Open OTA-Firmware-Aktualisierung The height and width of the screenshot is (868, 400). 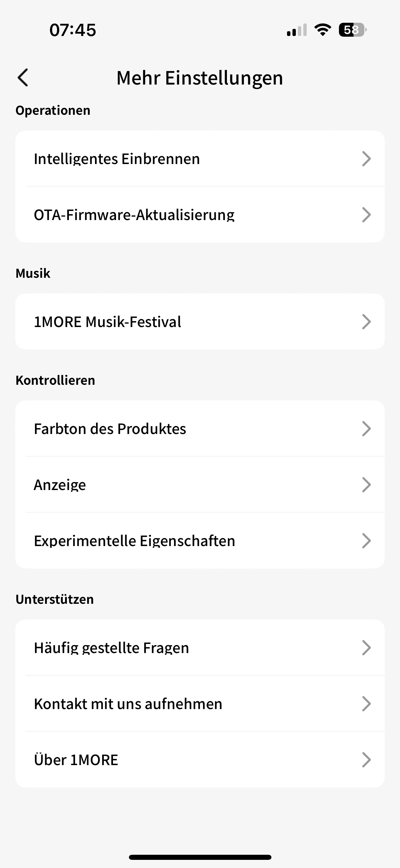pos(134,215)
